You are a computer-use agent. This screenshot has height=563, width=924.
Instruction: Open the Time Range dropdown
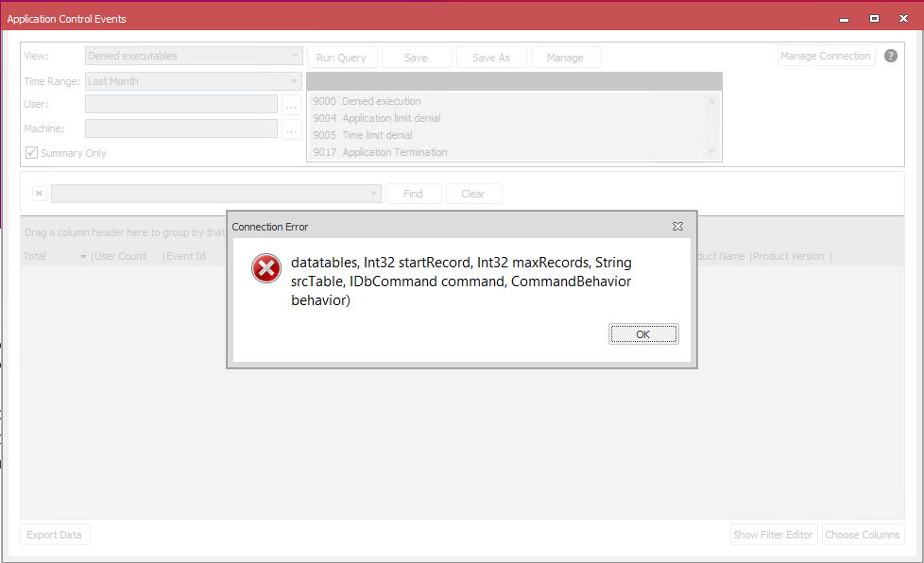[x=193, y=81]
